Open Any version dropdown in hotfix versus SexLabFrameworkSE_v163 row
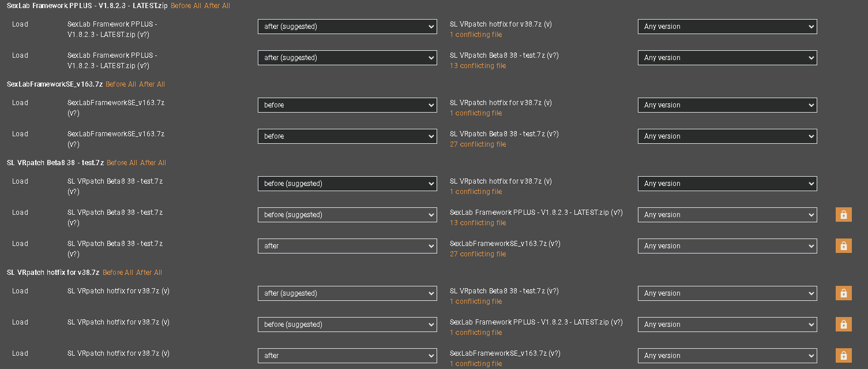 (727, 356)
